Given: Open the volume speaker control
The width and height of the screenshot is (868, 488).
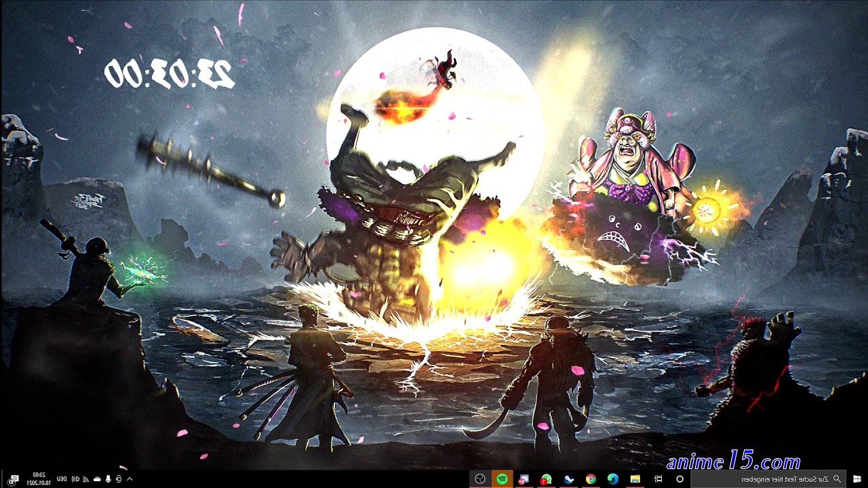Looking at the screenshot, I should (75, 479).
